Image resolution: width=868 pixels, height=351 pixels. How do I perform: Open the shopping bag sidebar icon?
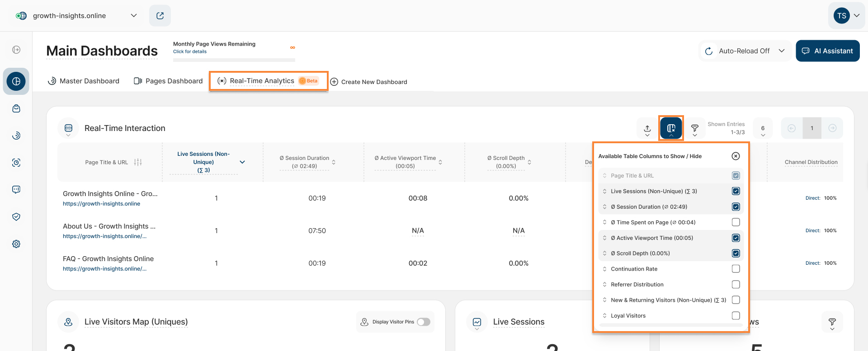[16, 108]
